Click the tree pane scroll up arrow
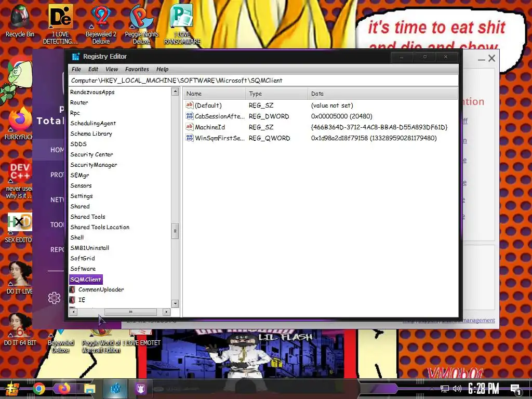Screen dimensions: 532x399 [175, 91]
